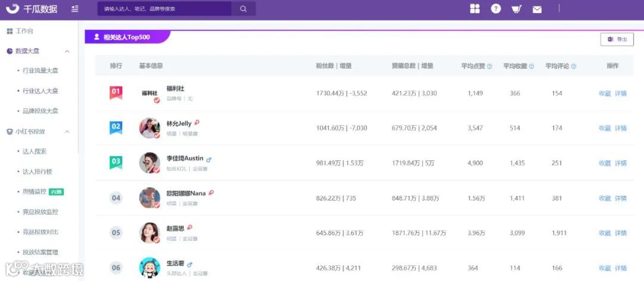This screenshot has height=281, width=644.
Task: Click the search magnifier button
Action: click(x=243, y=8)
